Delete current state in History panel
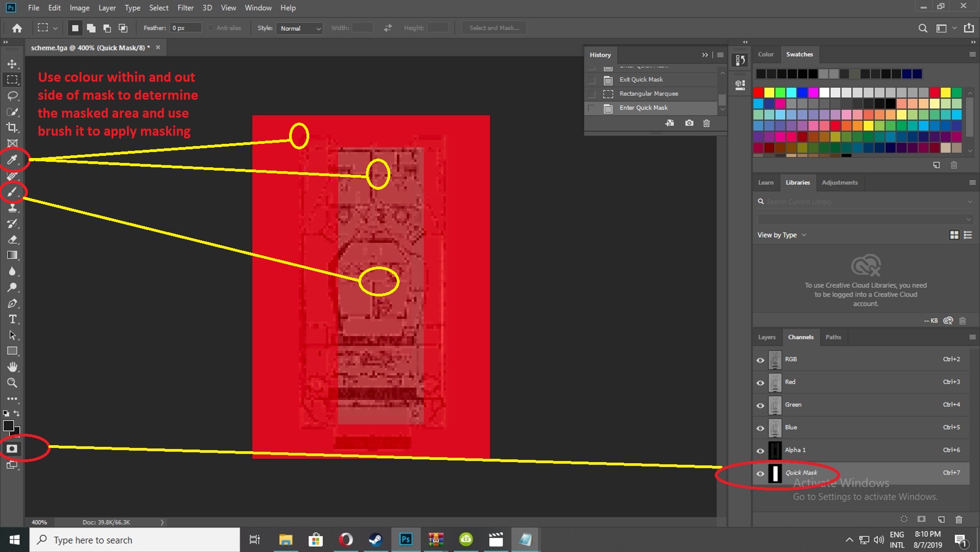Screen dimensions: 980x552 coord(707,123)
